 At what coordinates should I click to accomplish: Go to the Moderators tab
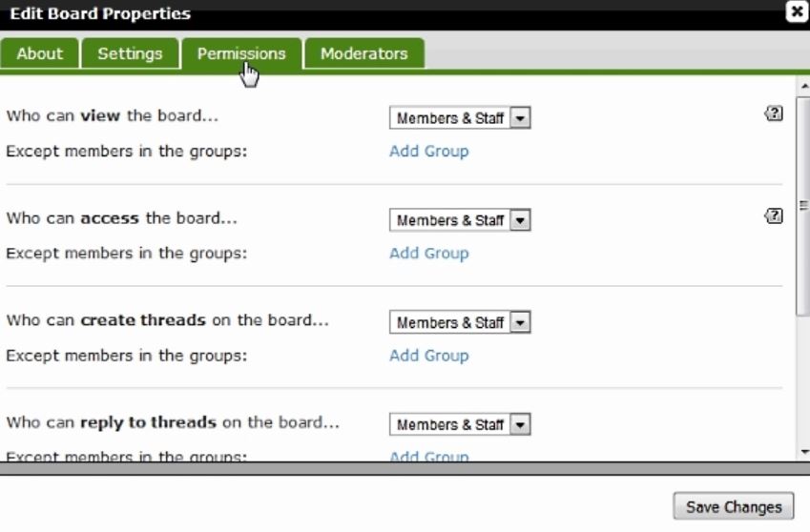[363, 53]
